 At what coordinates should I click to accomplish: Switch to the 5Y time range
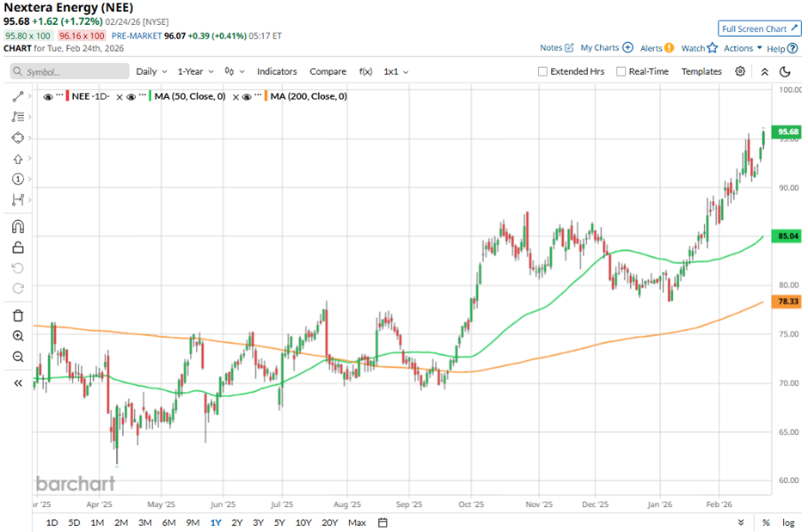[x=279, y=523]
